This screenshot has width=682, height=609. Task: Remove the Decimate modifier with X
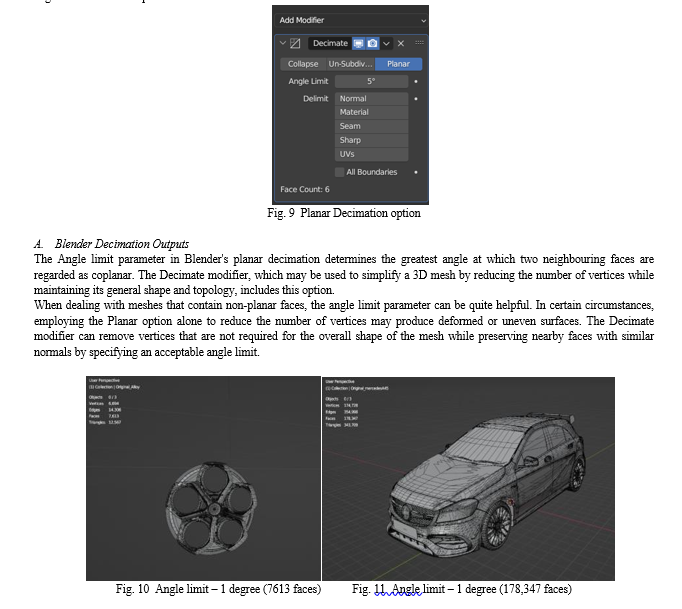tap(401, 43)
